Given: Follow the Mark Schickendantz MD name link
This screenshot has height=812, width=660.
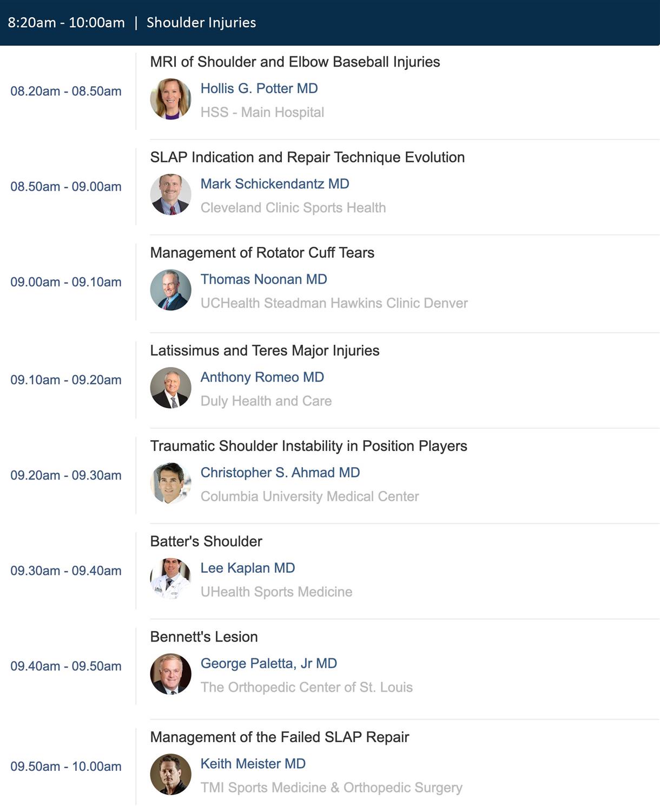Looking at the screenshot, I should [x=275, y=184].
